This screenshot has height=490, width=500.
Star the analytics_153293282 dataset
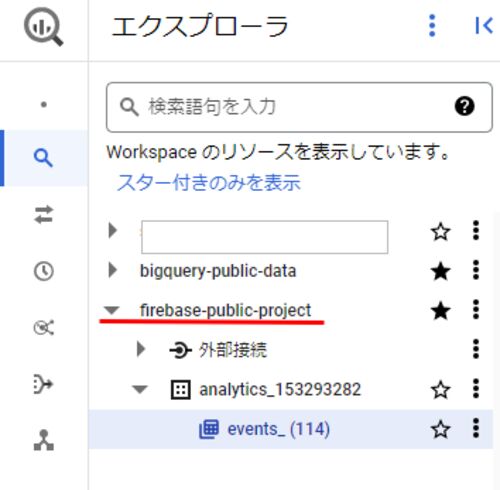click(x=440, y=389)
